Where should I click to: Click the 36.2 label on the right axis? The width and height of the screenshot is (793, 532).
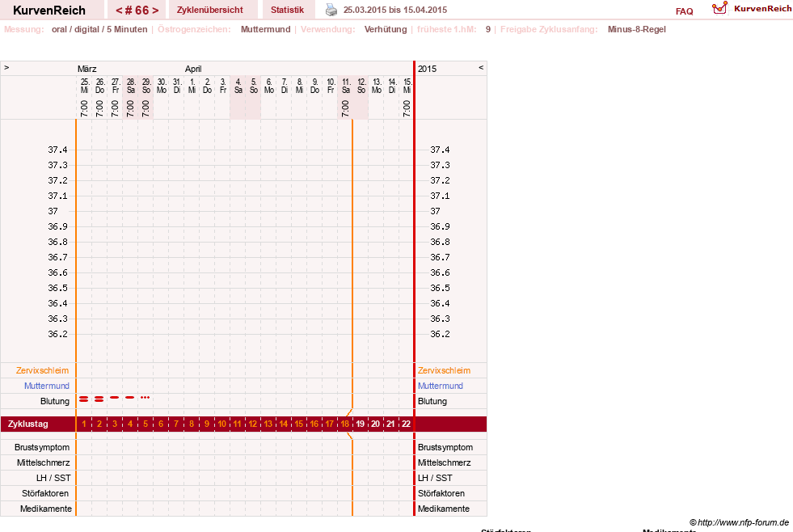pos(440,334)
